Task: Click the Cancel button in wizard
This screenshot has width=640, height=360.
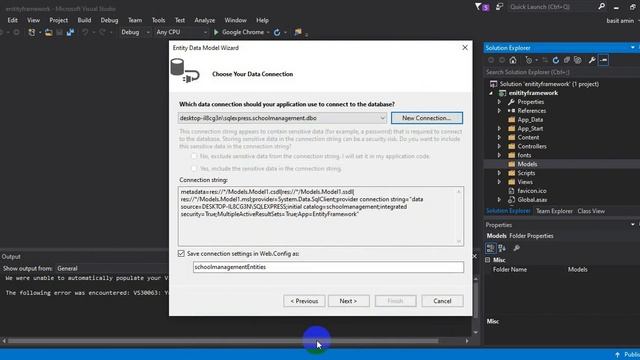Action: [x=442, y=301]
